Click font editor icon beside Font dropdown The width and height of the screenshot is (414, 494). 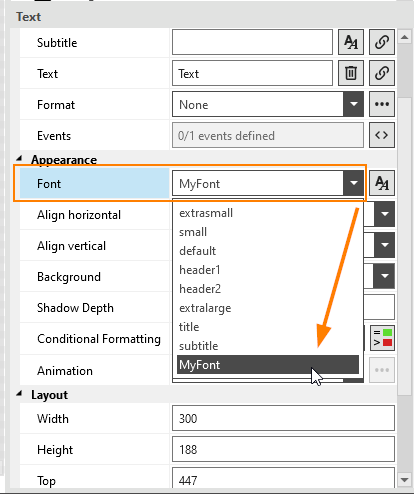[x=382, y=183]
